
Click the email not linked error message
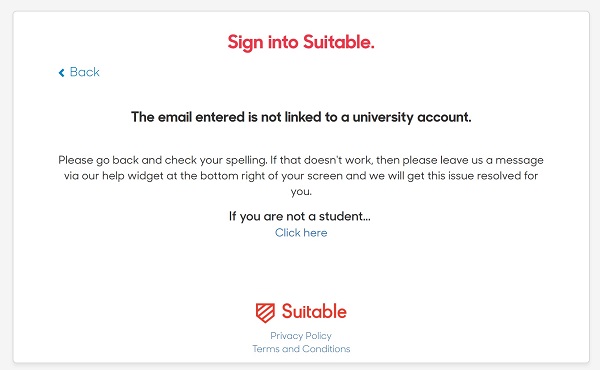[x=301, y=117]
